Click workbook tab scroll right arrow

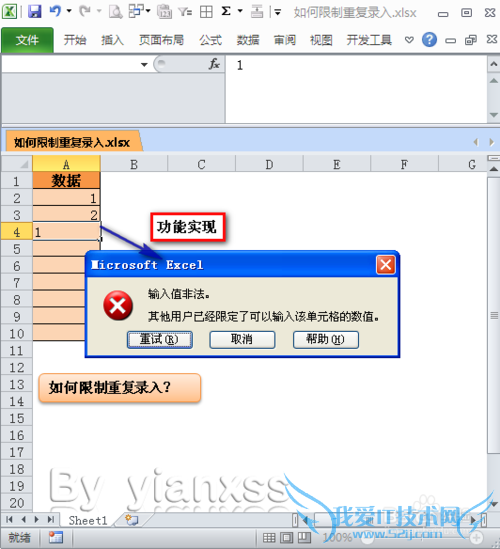492,142
